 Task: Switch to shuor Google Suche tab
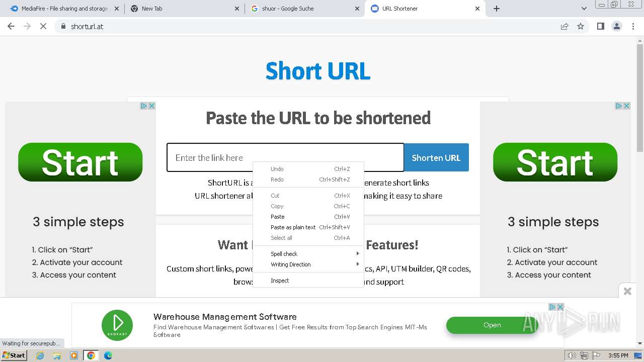(x=305, y=9)
